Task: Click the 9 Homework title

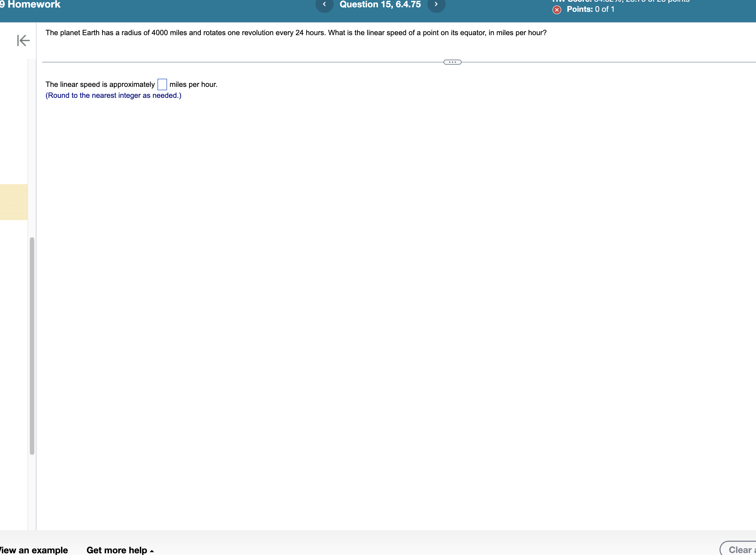Action: 30,4
